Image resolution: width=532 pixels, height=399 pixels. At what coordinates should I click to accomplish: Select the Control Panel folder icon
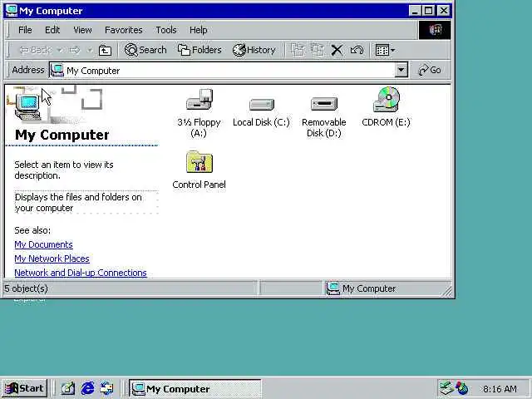coord(199,162)
